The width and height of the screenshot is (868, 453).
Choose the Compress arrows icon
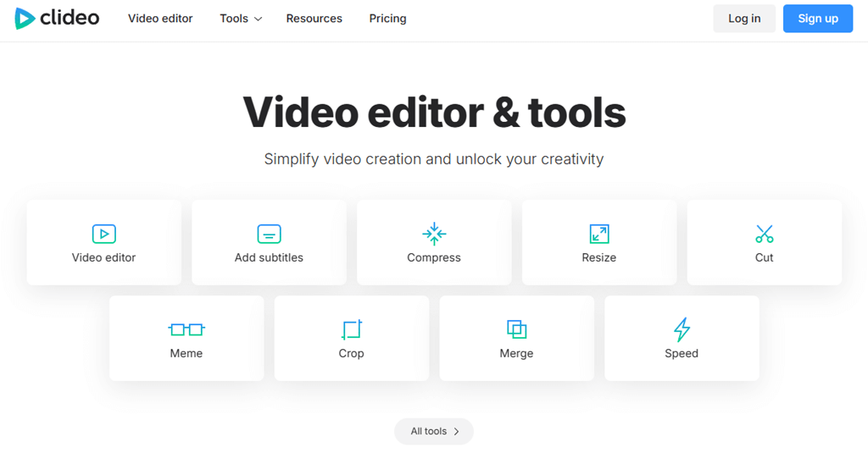pyautogui.click(x=434, y=234)
